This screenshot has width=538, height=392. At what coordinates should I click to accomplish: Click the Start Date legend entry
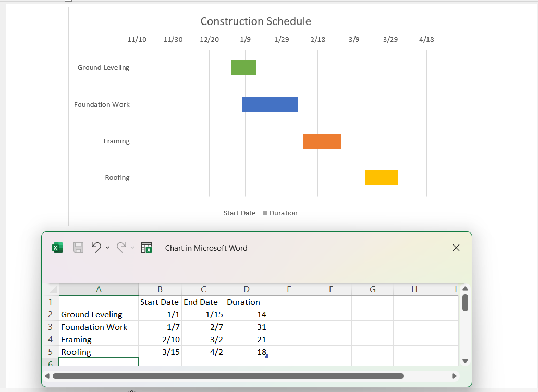coord(239,213)
